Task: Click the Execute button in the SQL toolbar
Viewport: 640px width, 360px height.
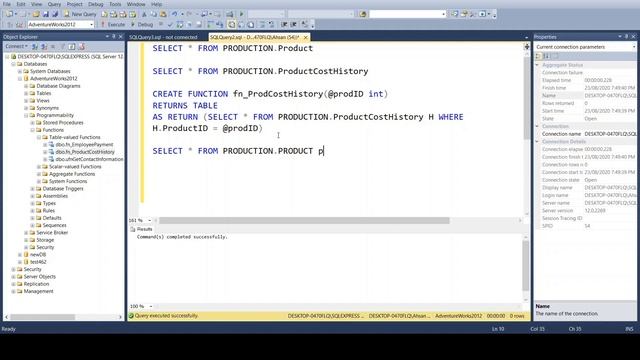Action: pyautogui.click(x=113, y=24)
